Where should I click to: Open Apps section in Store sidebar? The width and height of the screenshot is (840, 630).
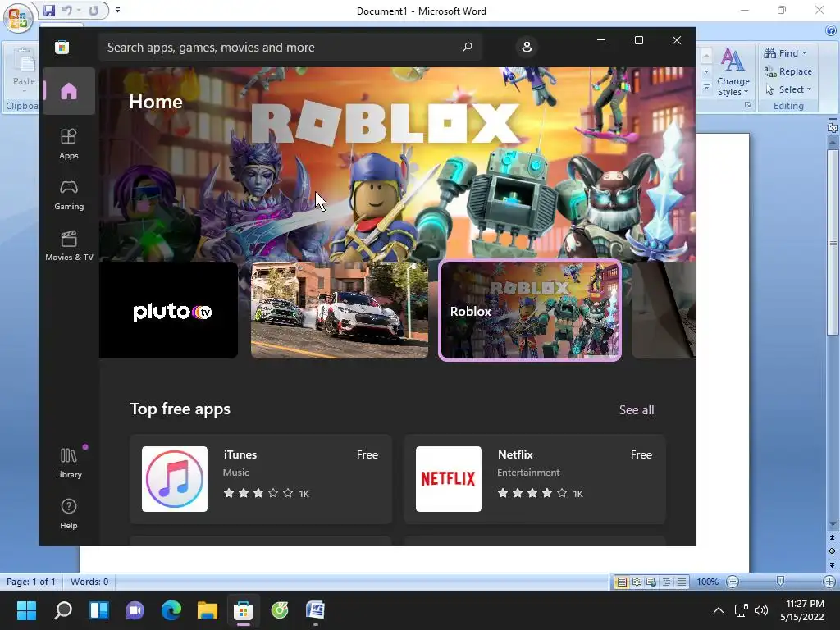click(69, 144)
